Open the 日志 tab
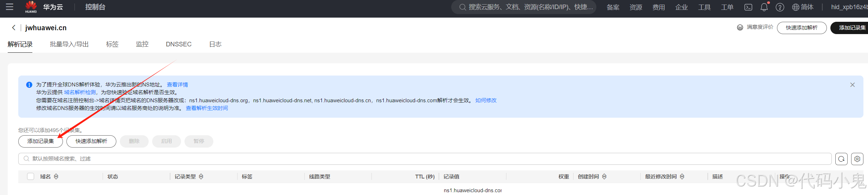868x195 pixels. 215,44
